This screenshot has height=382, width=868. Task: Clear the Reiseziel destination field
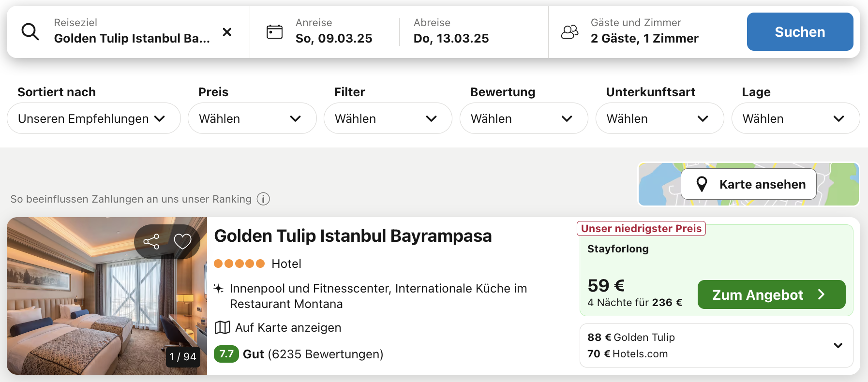click(227, 32)
